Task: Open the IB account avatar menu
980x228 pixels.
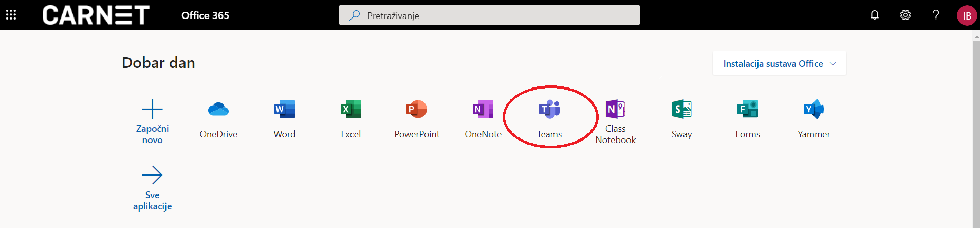Action: pos(967,15)
